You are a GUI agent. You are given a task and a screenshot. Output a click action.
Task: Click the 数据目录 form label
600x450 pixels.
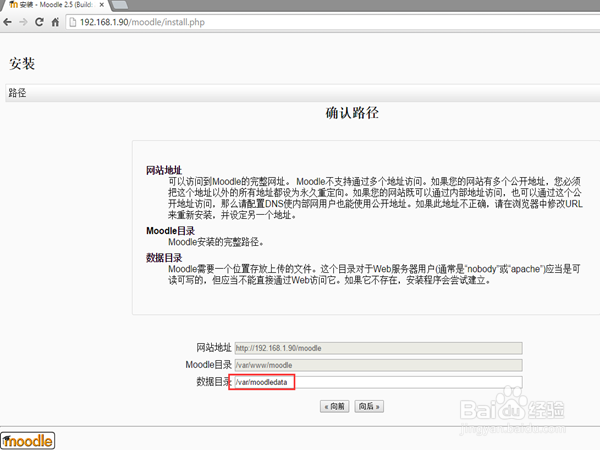pyautogui.click(x=213, y=382)
